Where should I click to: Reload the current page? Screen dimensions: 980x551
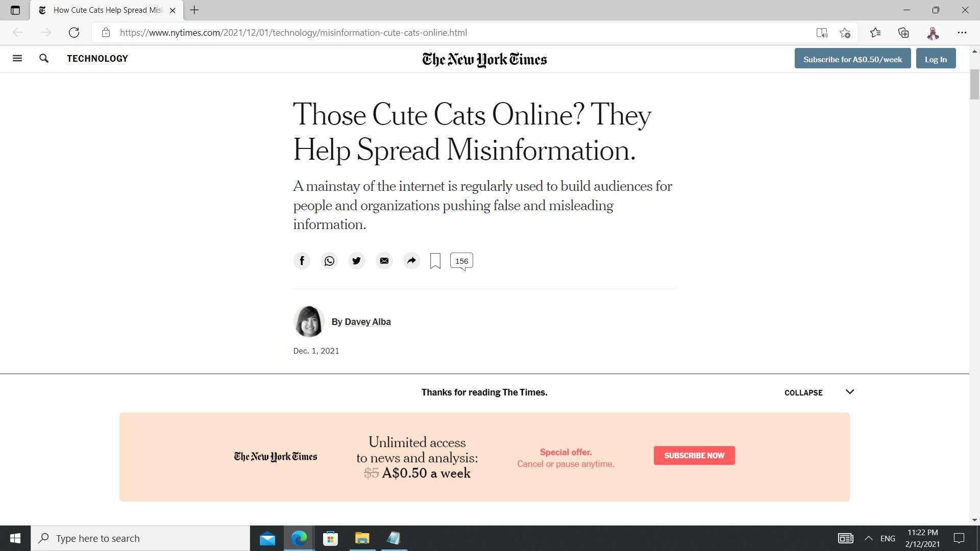(74, 33)
